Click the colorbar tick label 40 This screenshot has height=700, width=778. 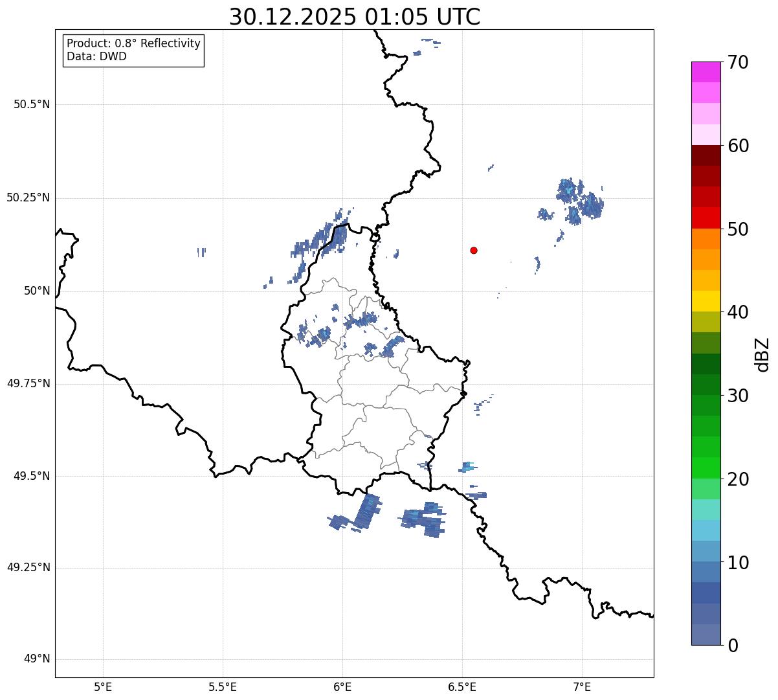click(x=738, y=312)
